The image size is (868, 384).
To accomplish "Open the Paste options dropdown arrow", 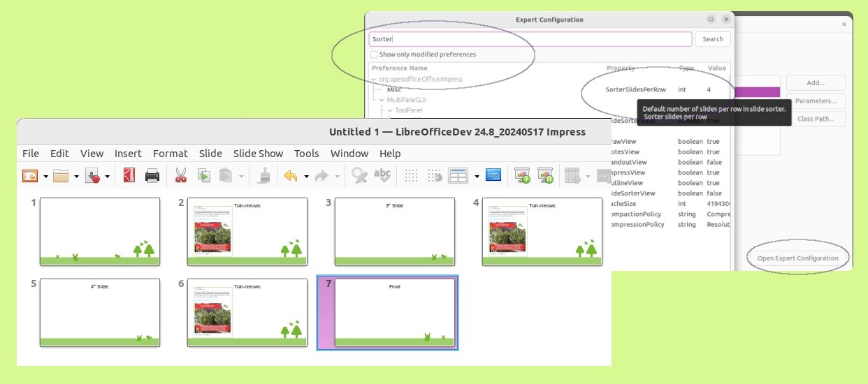I will (x=241, y=177).
